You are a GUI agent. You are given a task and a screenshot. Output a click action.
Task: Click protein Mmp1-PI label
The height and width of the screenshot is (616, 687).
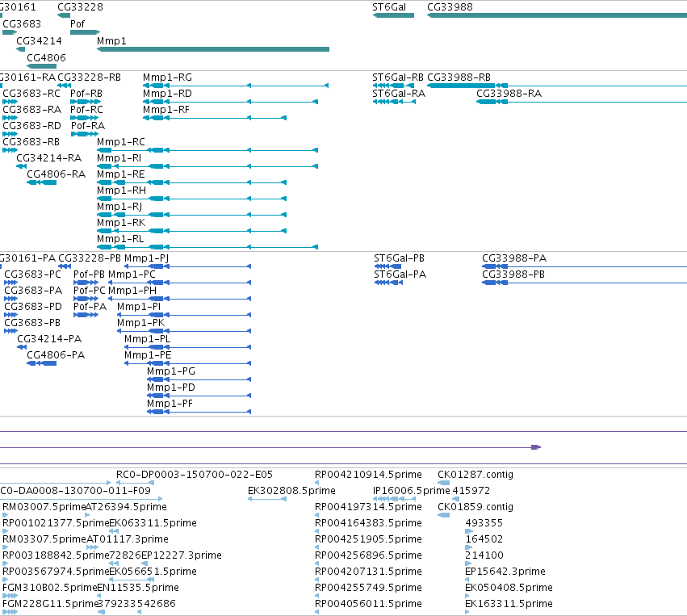pos(139,307)
